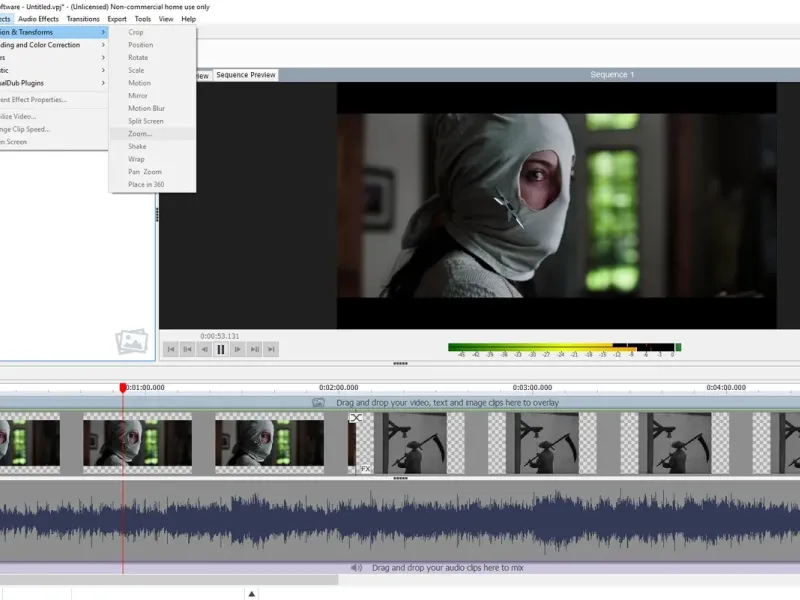Open the transition icon between timeline clips
Screen dimensions: 800x600
(356, 418)
